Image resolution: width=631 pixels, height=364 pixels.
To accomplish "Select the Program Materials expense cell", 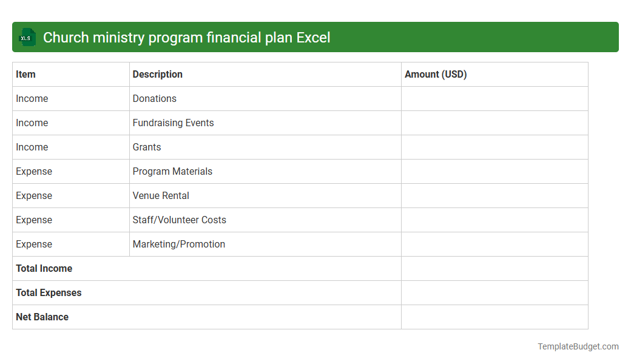I will 172,171.
